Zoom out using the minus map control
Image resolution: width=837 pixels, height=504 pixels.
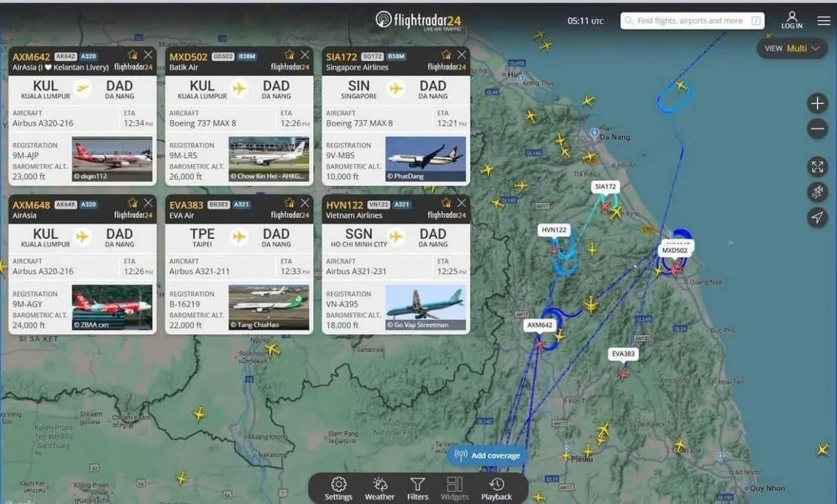pyautogui.click(x=817, y=128)
